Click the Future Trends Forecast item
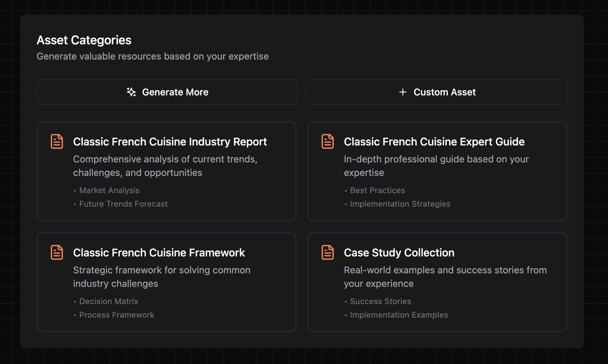This screenshot has height=364, width=608. (x=123, y=204)
